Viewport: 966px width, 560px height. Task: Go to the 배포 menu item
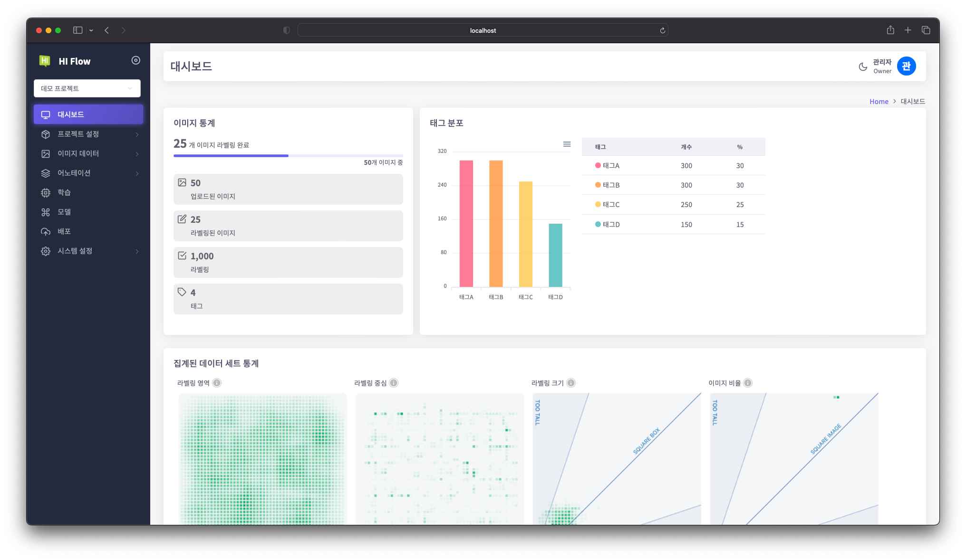tap(64, 231)
